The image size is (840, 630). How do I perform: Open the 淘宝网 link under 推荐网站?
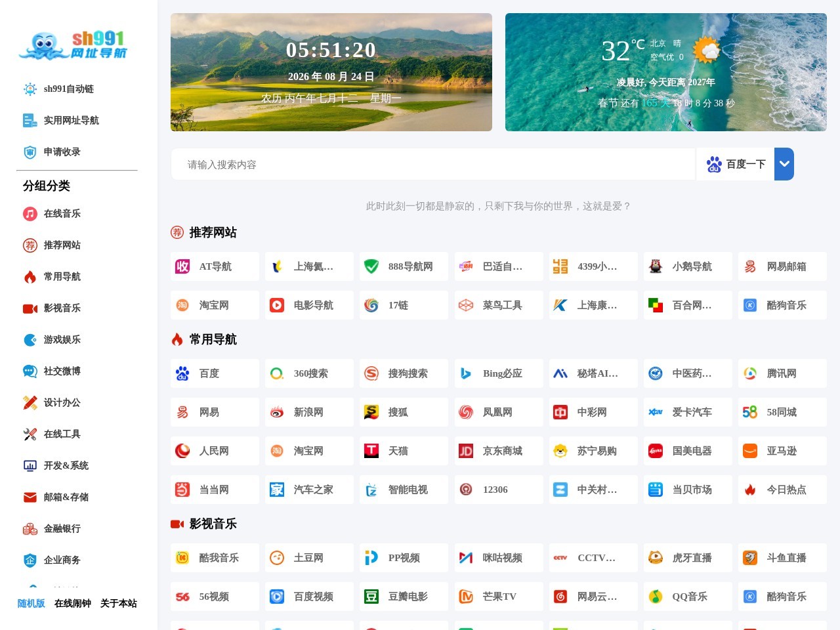tap(215, 305)
